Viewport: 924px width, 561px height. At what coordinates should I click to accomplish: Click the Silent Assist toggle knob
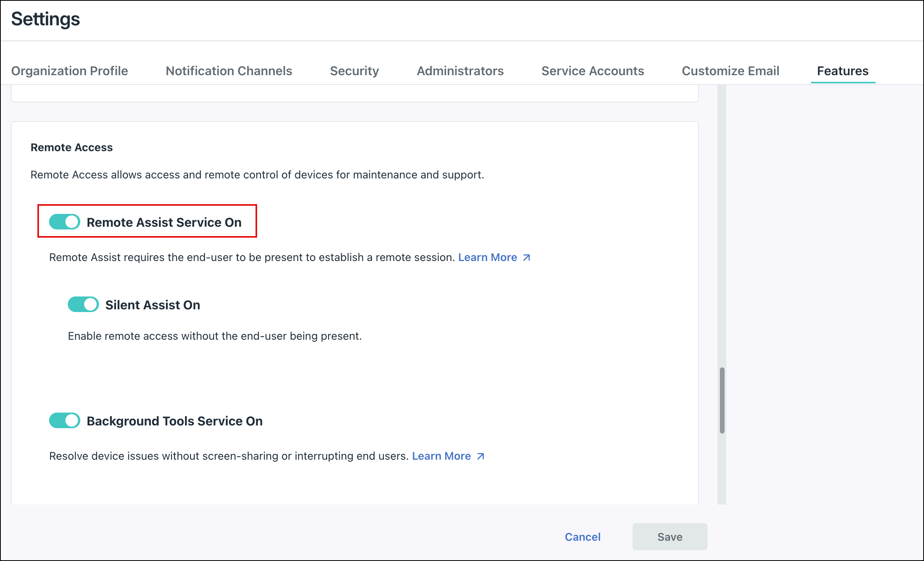click(x=90, y=304)
